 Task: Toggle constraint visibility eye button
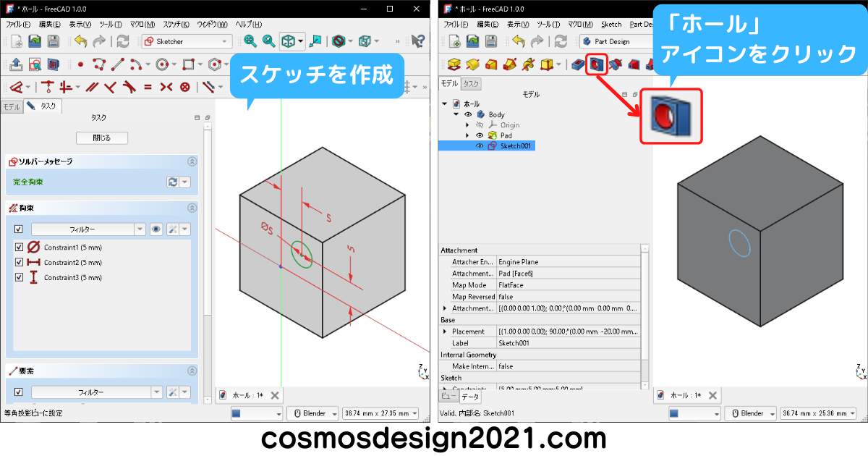[156, 229]
